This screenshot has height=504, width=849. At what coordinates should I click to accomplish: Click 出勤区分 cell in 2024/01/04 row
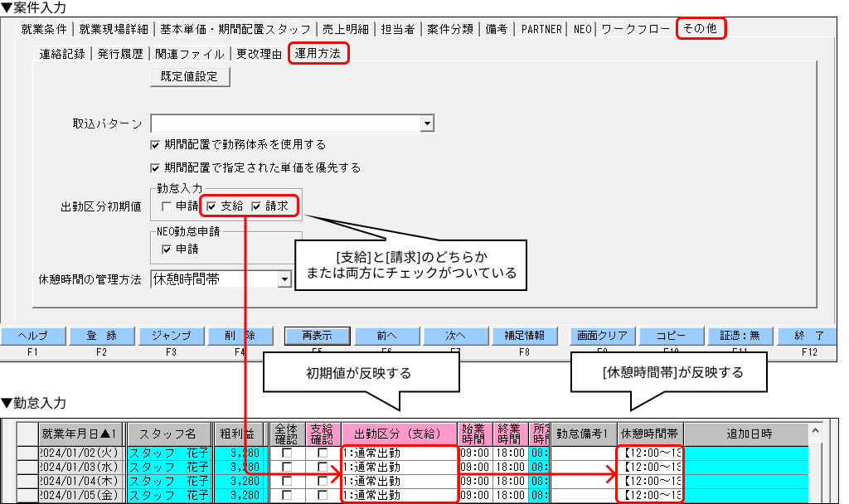(399, 481)
